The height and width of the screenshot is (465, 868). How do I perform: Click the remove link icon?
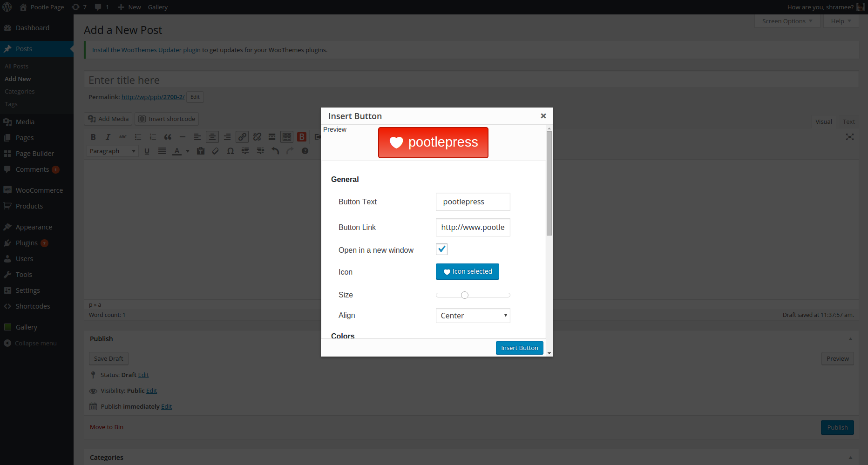coord(257,137)
